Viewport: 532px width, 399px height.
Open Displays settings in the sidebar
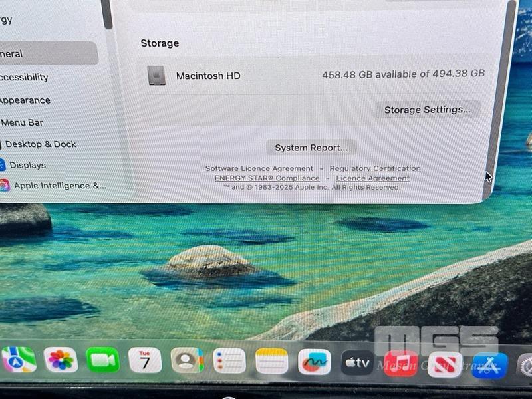[27, 165]
